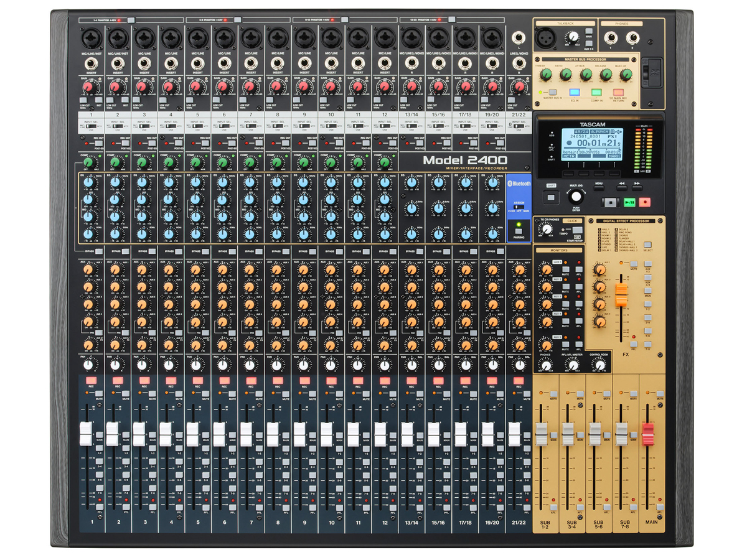Turn the channel 2 green COMP knob
747x560 pixels.
pyautogui.click(x=115, y=162)
